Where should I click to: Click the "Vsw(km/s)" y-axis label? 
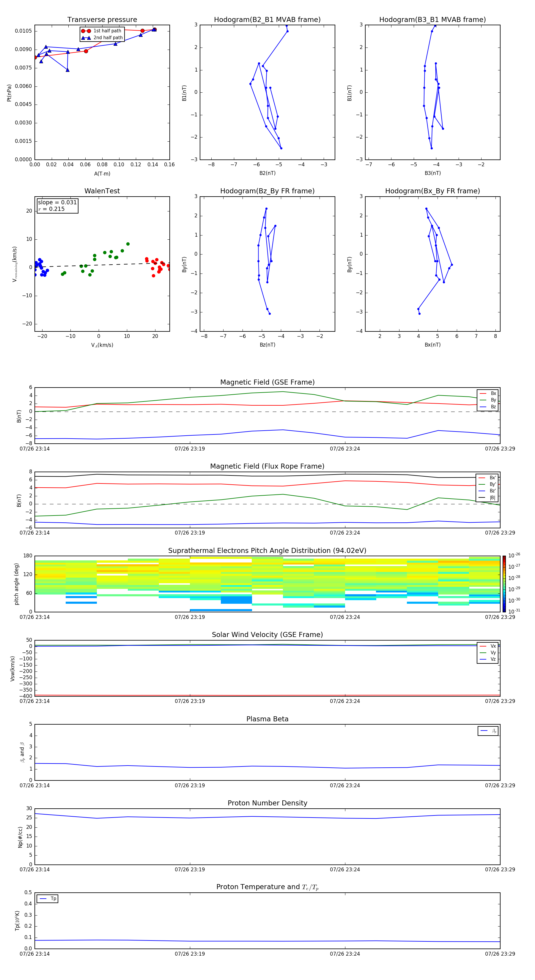click(x=12, y=668)
